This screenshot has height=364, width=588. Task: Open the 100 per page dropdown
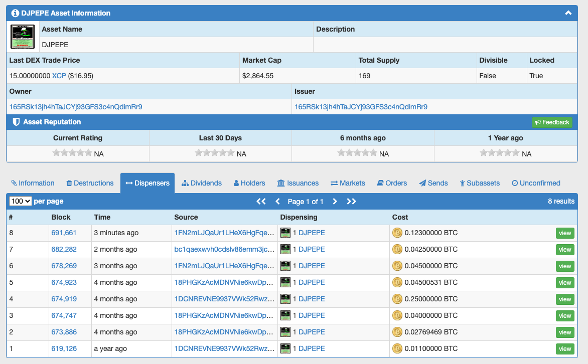point(20,202)
